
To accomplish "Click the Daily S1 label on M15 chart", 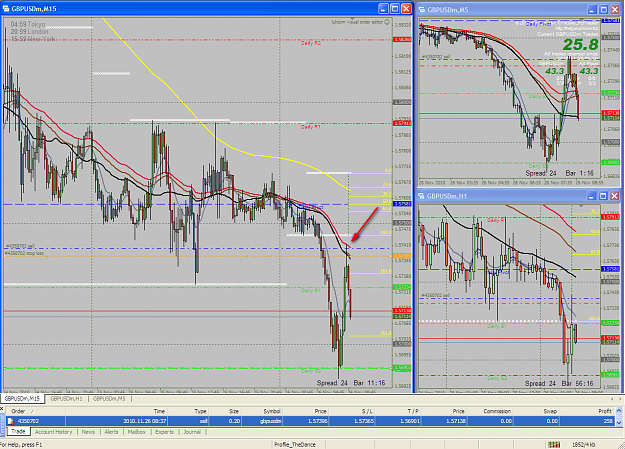I will 311,290.
